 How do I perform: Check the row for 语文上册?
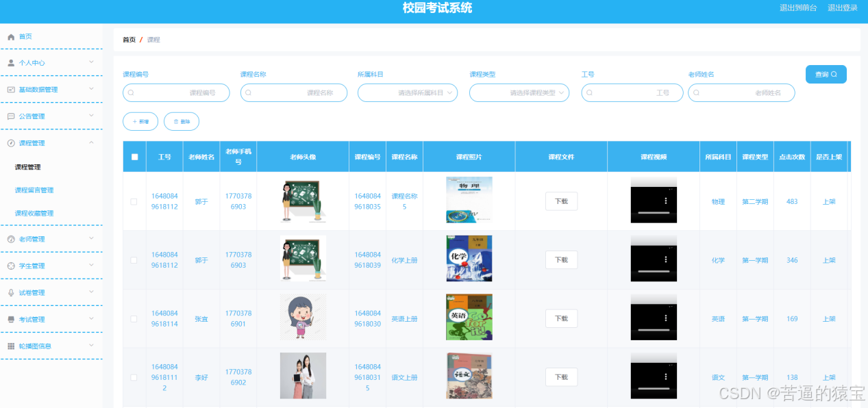coord(134,377)
